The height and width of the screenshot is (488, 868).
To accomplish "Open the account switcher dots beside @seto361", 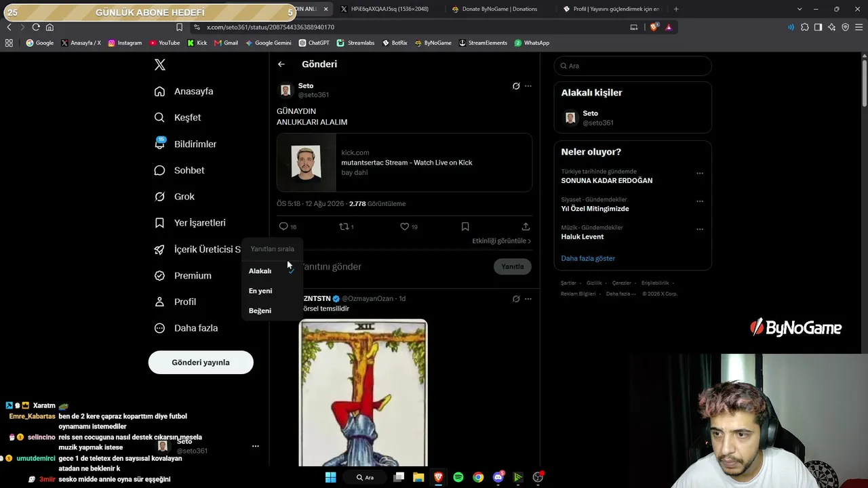I will tap(255, 446).
